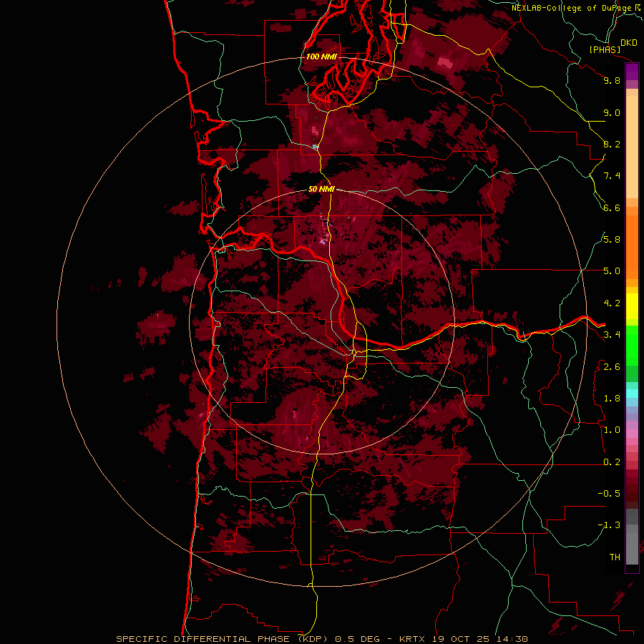This screenshot has height=644, width=644.
Task: Click the yellow band of the color bar
Action: [x=632, y=306]
